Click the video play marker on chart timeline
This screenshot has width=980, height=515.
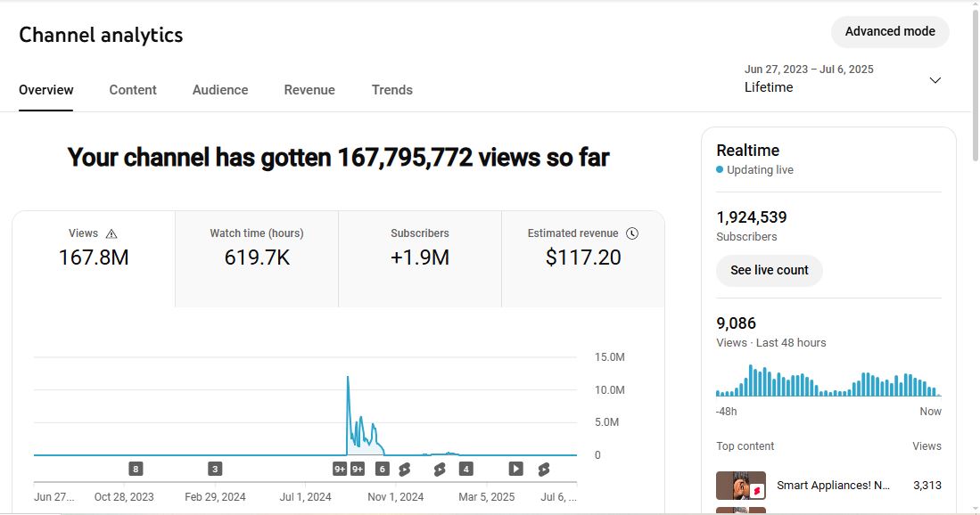click(515, 469)
